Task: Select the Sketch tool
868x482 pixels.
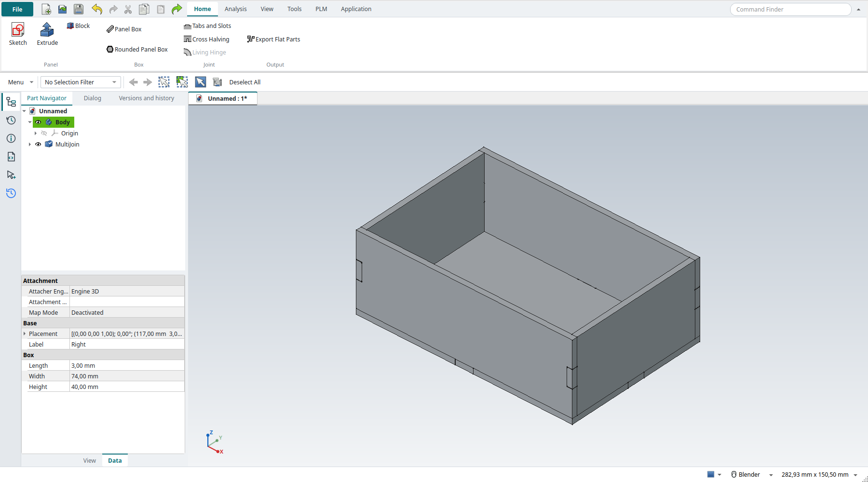Action: [18, 34]
